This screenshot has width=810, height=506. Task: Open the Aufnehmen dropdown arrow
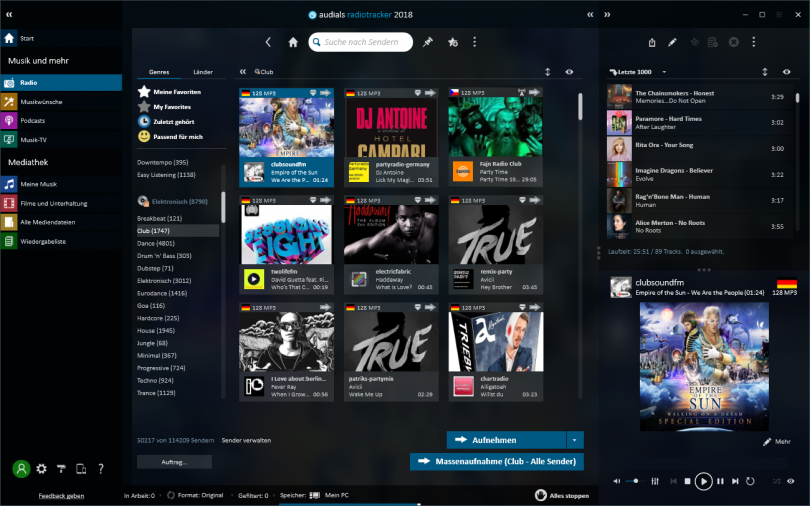tap(575, 440)
